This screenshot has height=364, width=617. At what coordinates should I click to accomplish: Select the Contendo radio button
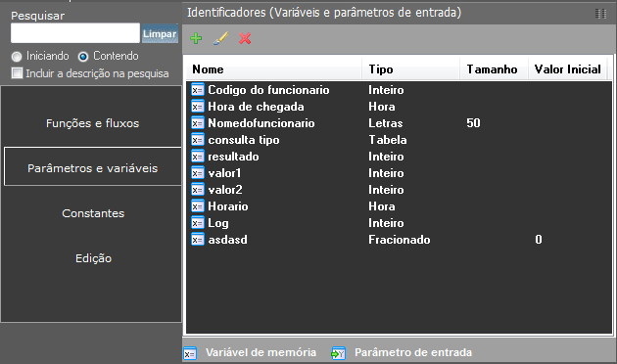[x=83, y=57]
